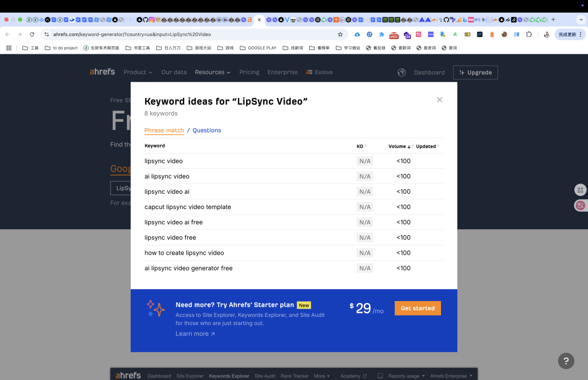Open the 查新词 bookmark
The image size is (588, 380).
[x=401, y=48]
